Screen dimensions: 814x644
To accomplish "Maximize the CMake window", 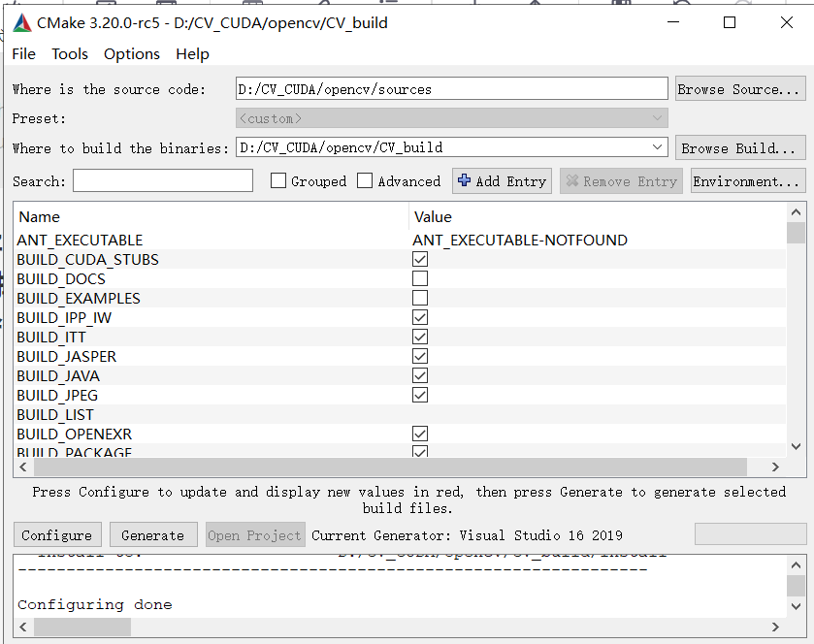I will (730, 22).
